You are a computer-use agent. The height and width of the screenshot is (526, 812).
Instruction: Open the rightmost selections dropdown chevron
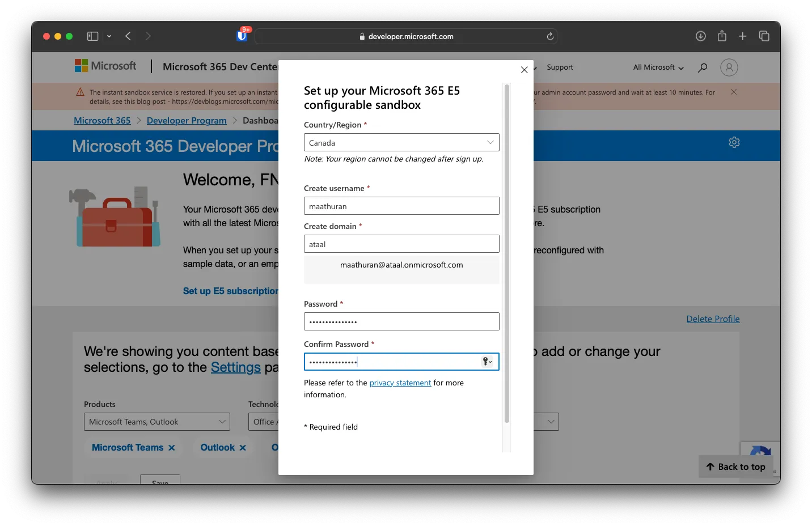(x=551, y=422)
